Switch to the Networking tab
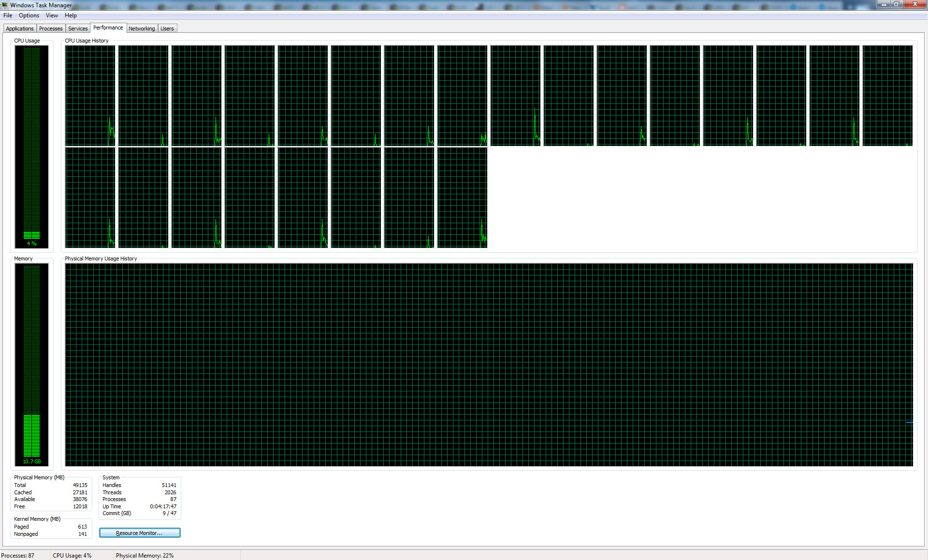The image size is (928, 560). (142, 29)
